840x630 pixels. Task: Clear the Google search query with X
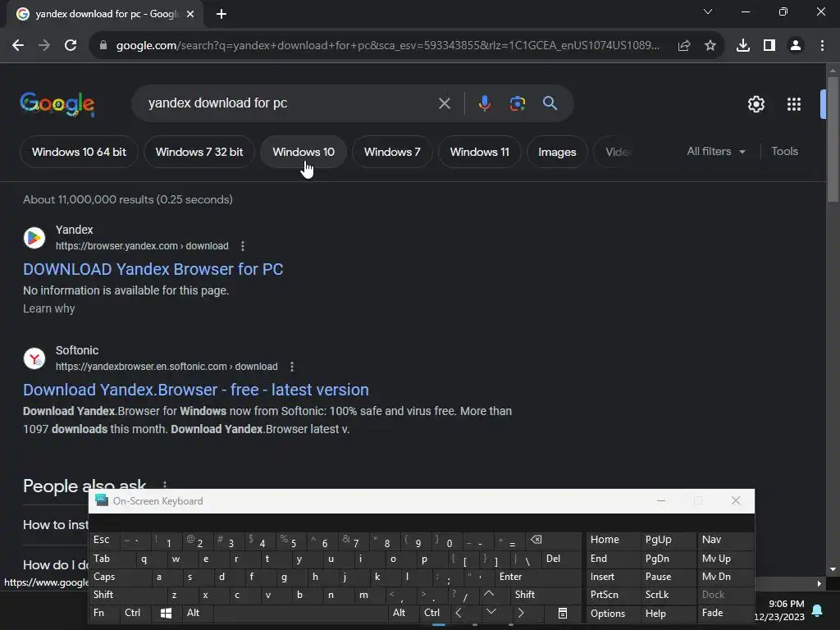tap(444, 103)
